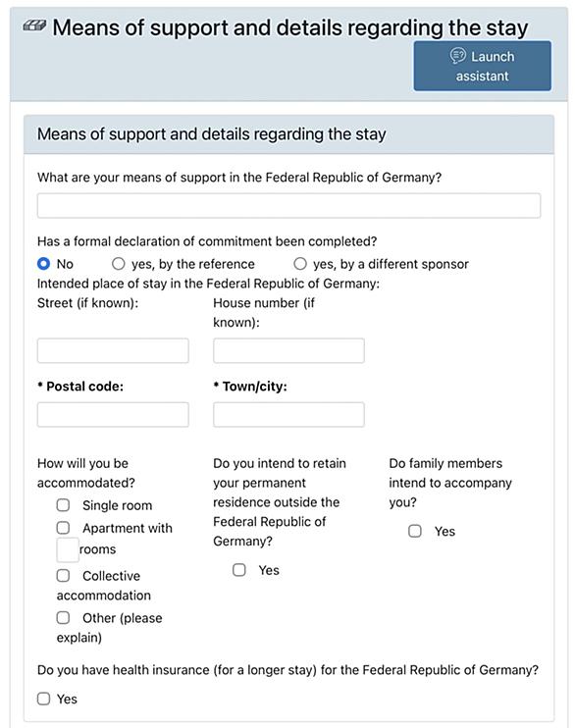Click the Postal code field

[x=113, y=415]
